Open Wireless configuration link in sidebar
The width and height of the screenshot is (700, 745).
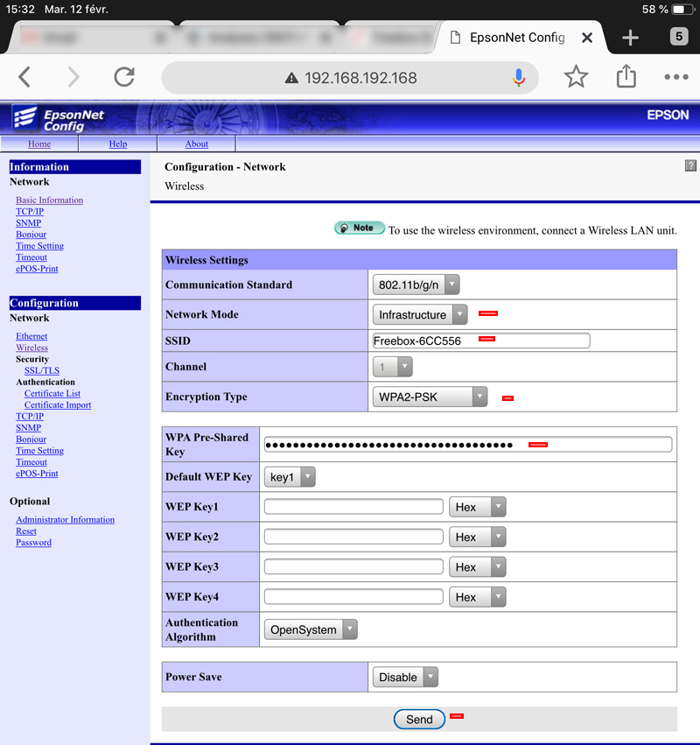coord(31,348)
